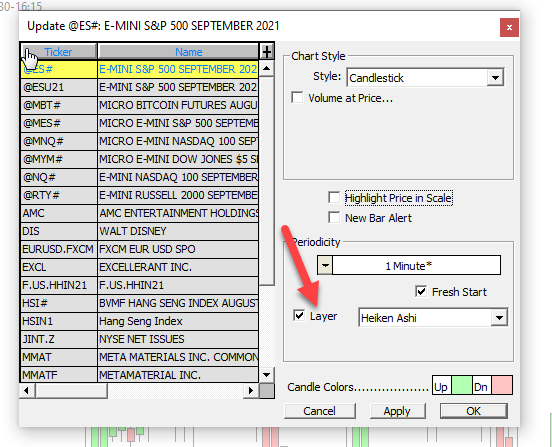This screenshot has height=447, width=552.
Task: Click vertical scrollbar thumb of ticker list
Action: pyautogui.click(x=266, y=181)
